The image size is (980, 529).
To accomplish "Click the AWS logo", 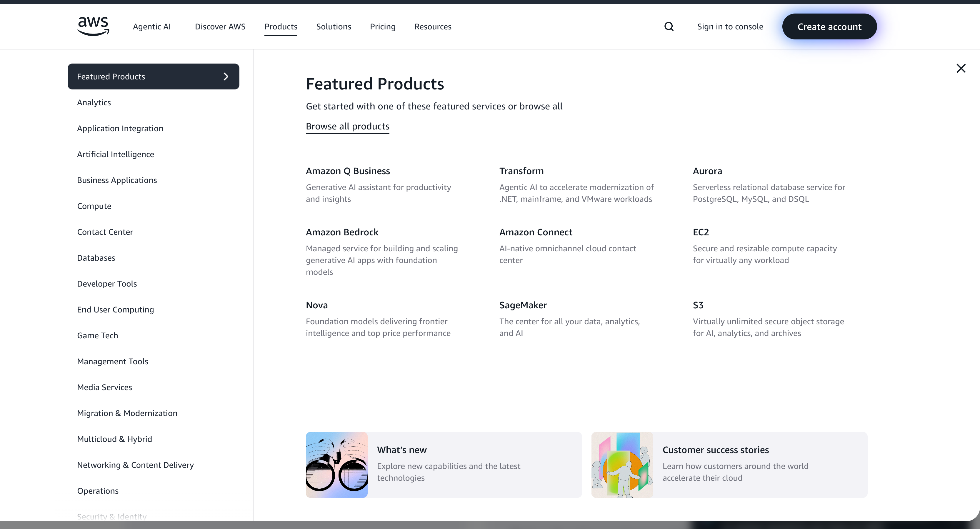I will point(93,26).
